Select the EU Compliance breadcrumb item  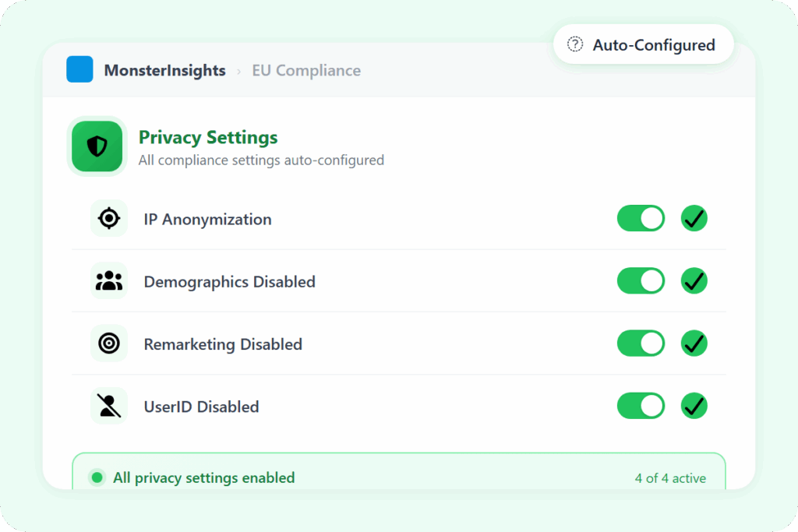coord(306,71)
